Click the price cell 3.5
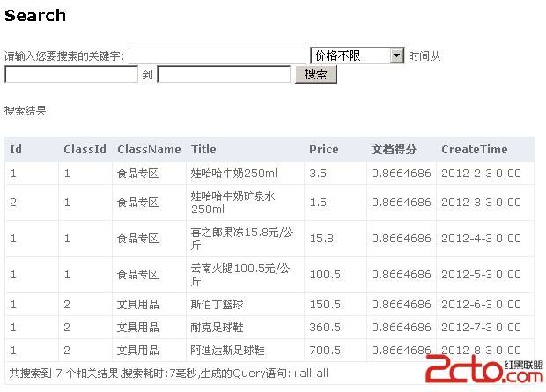 318,174
